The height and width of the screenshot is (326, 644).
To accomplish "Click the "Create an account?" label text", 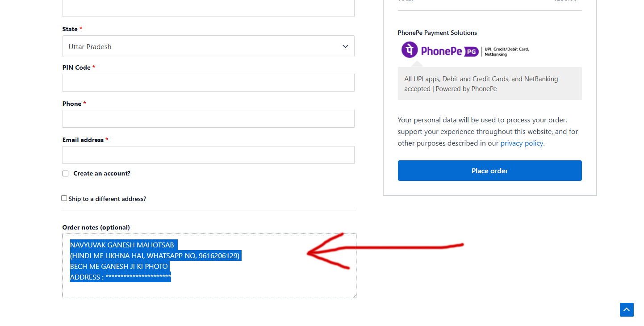I will [102, 173].
